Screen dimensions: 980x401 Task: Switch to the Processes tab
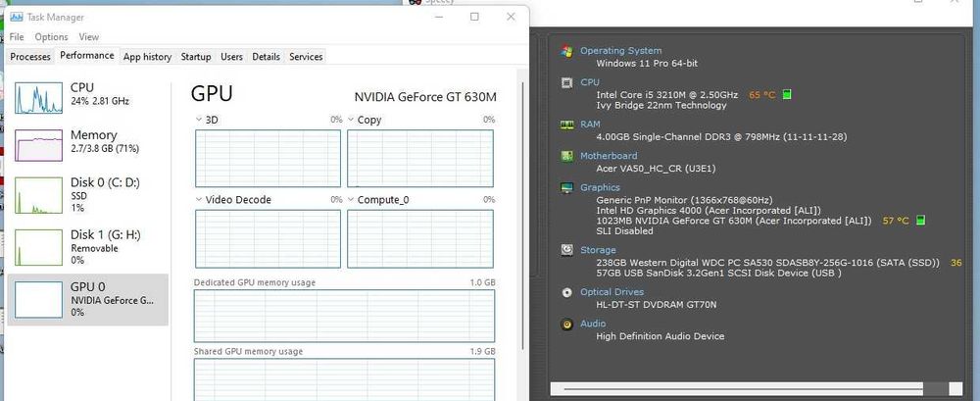click(30, 56)
